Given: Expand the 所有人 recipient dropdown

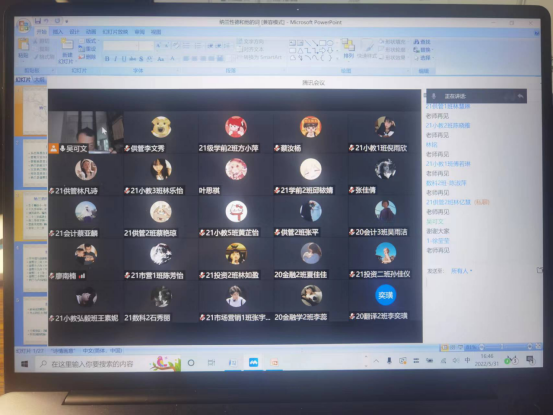Looking at the screenshot, I should pos(462,271).
